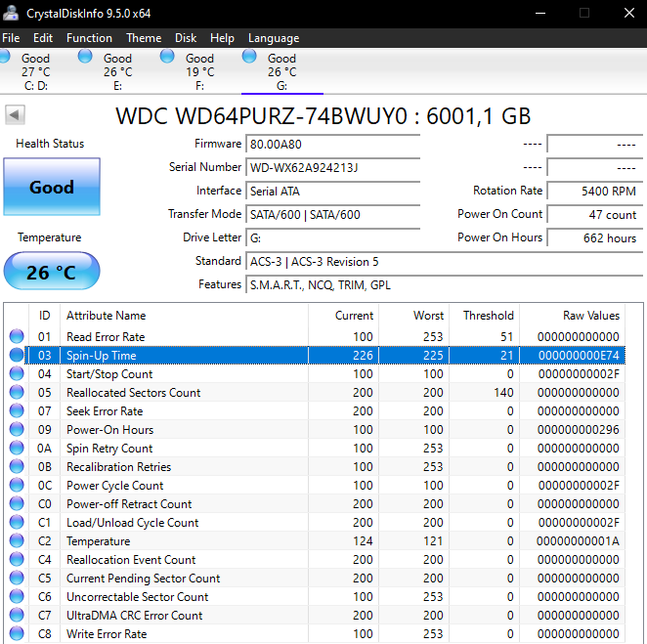Viewport: 647px width, 644px height.
Task: Click the status orb for Seek Error Rate
Action: pyautogui.click(x=17, y=410)
